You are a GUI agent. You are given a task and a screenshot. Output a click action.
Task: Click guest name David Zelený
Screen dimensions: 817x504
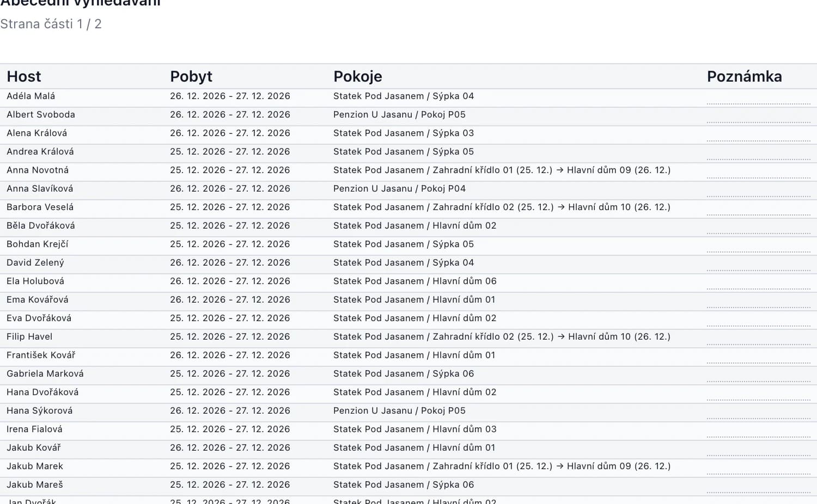(35, 263)
